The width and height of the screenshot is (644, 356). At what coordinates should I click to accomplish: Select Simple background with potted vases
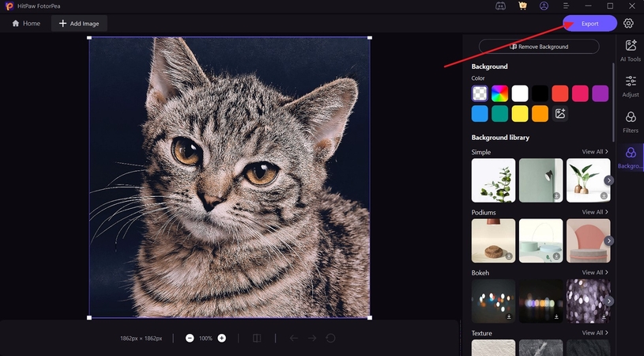pos(588,180)
